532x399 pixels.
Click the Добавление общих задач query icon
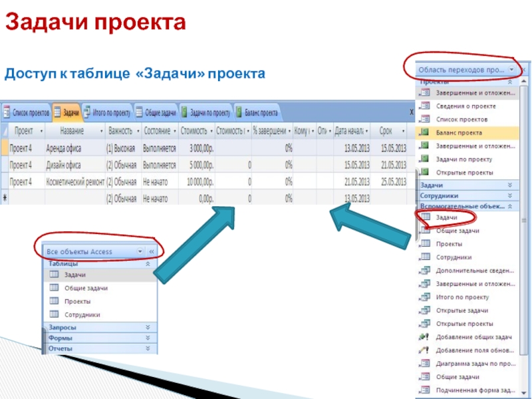(425, 336)
